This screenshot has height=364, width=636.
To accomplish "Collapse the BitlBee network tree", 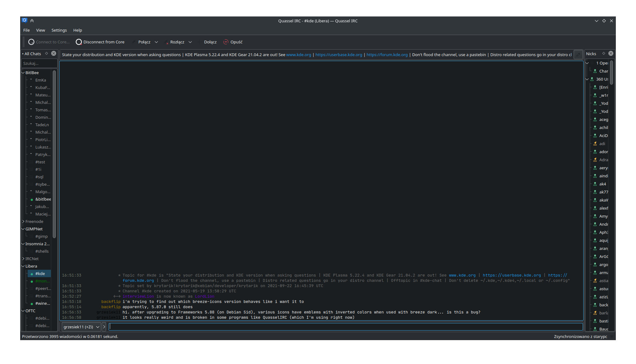I will pos(23,73).
